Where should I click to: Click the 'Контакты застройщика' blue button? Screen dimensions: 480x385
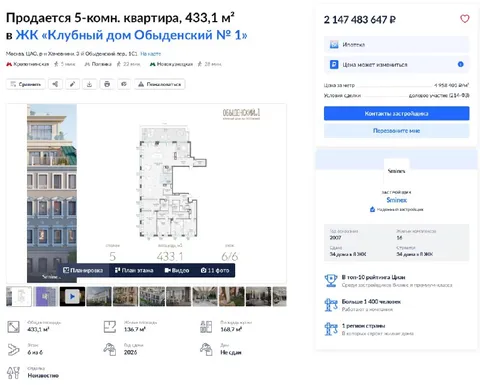(396, 113)
